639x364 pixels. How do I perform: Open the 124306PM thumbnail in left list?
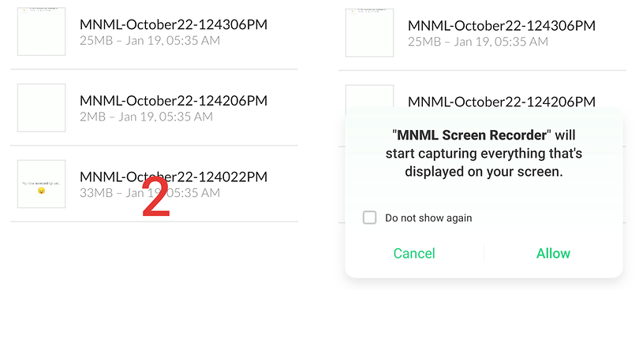pos(42,32)
